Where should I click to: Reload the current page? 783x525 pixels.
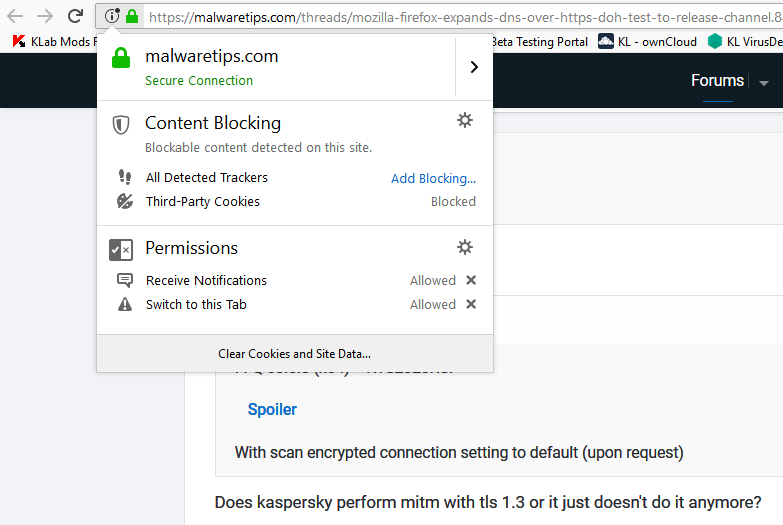click(x=75, y=16)
